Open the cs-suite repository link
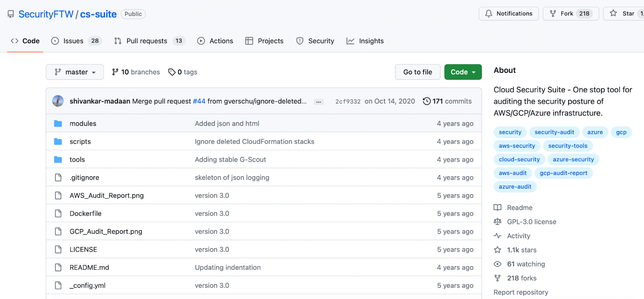Viewport: 644px width, 299px height. pos(98,14)
